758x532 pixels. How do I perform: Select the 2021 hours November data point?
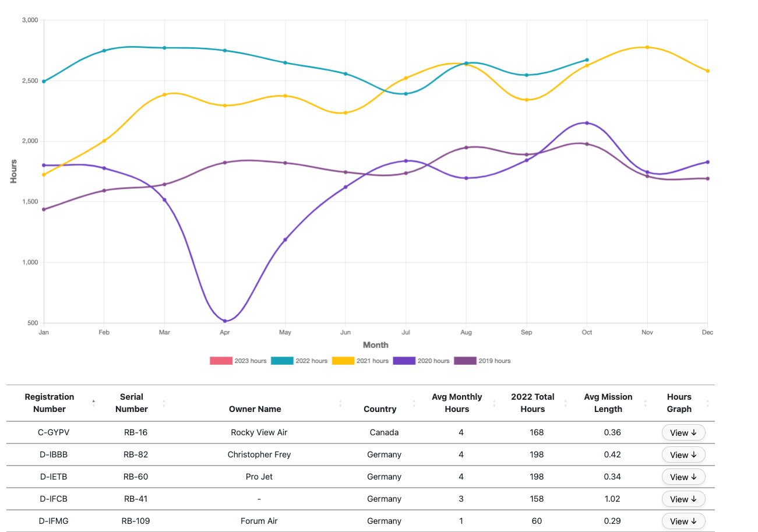click(647, 47)
